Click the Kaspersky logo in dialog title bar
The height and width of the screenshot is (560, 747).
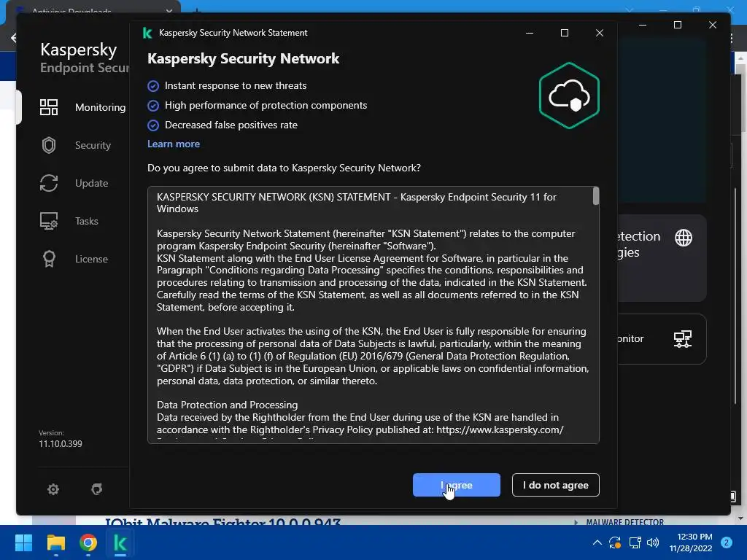click(147, 33)
